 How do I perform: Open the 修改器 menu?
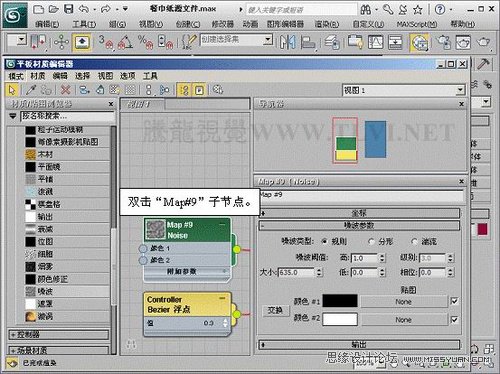[x=222, y=24]
